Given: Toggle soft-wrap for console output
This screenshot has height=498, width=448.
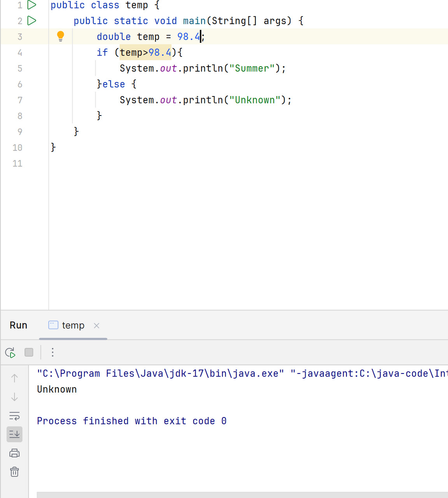Looking at the screenshot, I should coord(14,416).
